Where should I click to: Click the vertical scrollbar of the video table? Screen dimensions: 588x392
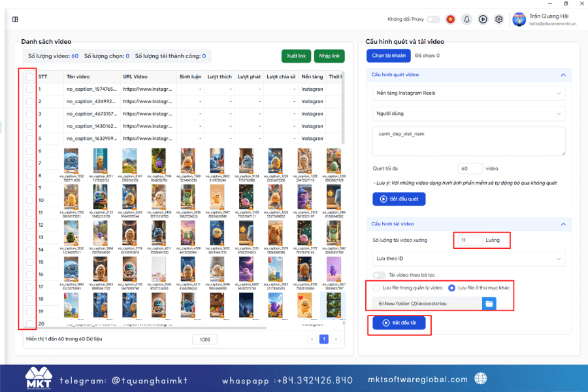[x=343, y=107]
